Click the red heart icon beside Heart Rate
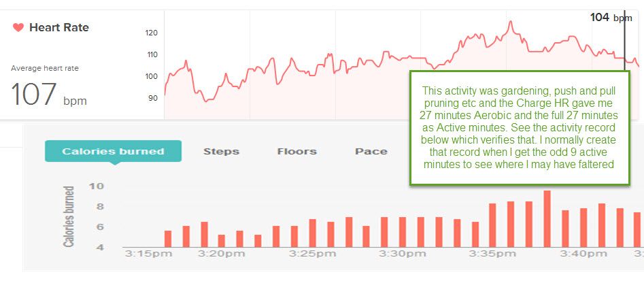644x296 pixels. click(x=18, y=27)
